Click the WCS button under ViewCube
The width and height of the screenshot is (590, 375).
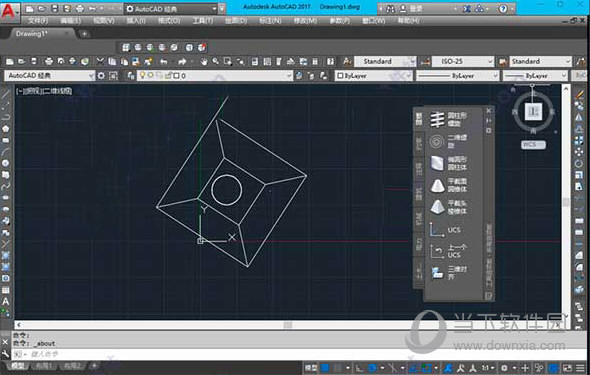pyautogui.click(x=533, y=144)
